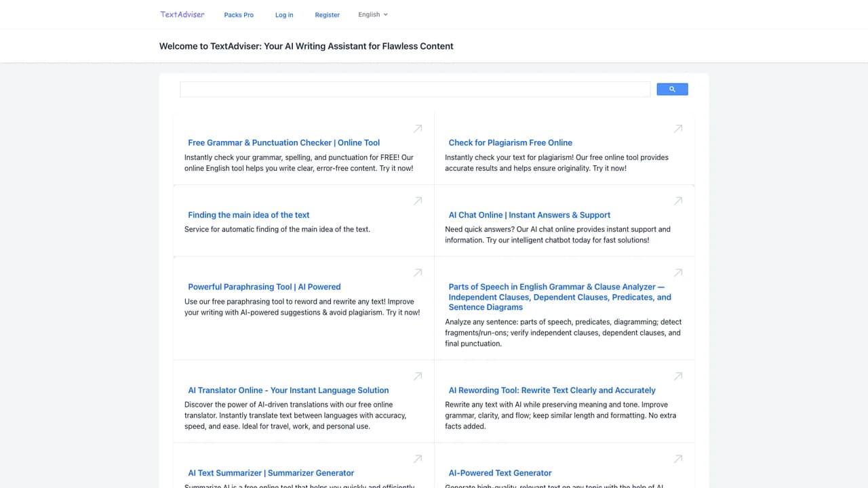The width and height of the screenshot is (868, 488).
Task: Click arrow icon on Finding the main idea card
Action: [x=418, y=201]
